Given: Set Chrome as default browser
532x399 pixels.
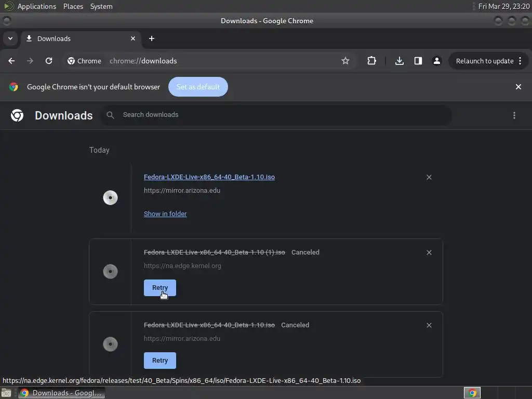Looking at the screenshot, I should 198,87.
